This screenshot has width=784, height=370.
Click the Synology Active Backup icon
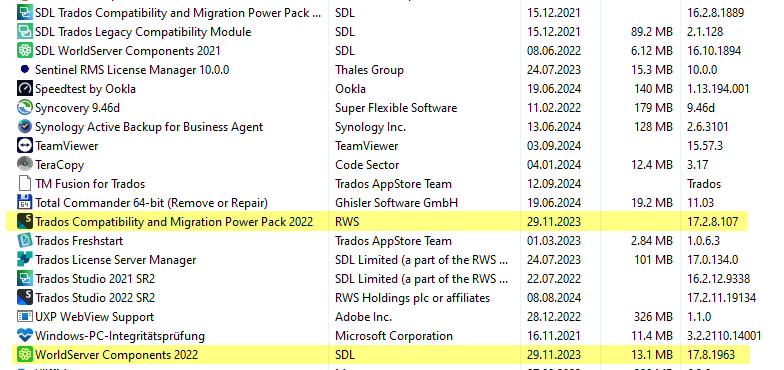[x=24, y=126]
